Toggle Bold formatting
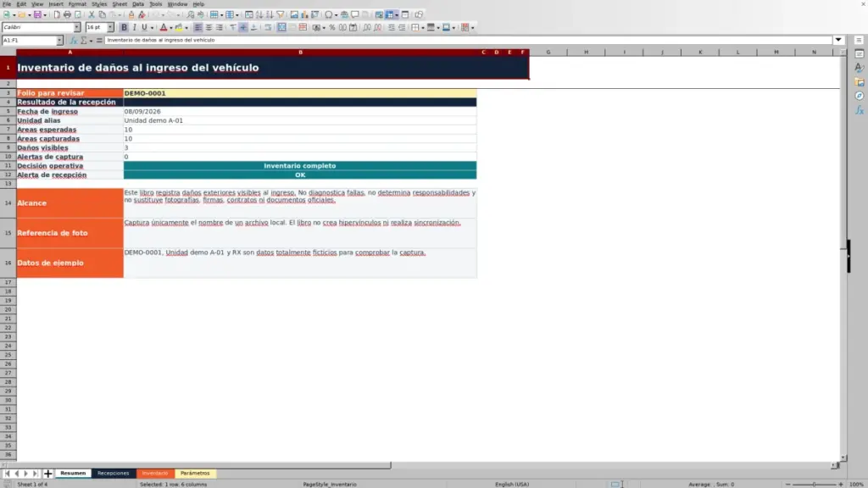 click(124, 27)
